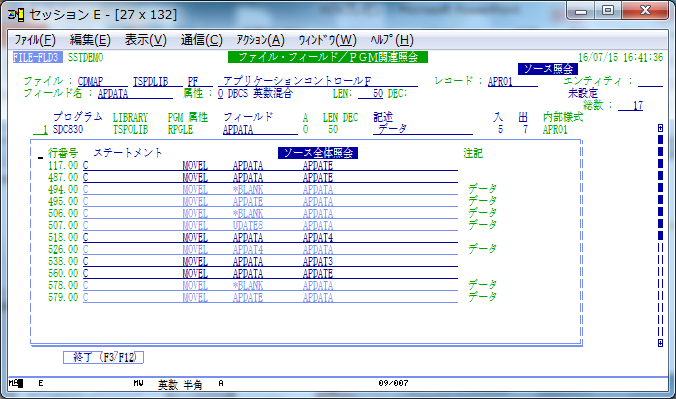Click the 記述 field containing データ
This screenshot has width=676, height=399.
[x=422, y=129]
